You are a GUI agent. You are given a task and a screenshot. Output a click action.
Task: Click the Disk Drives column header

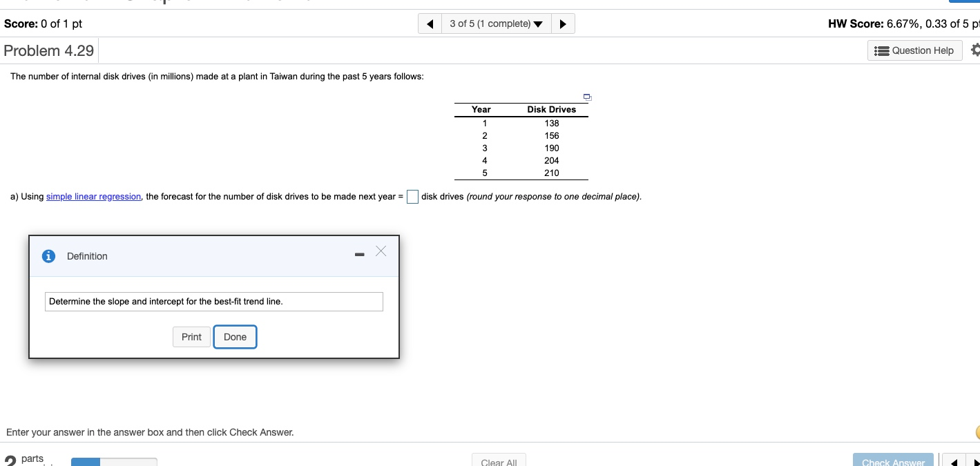(x=552, y=110)
